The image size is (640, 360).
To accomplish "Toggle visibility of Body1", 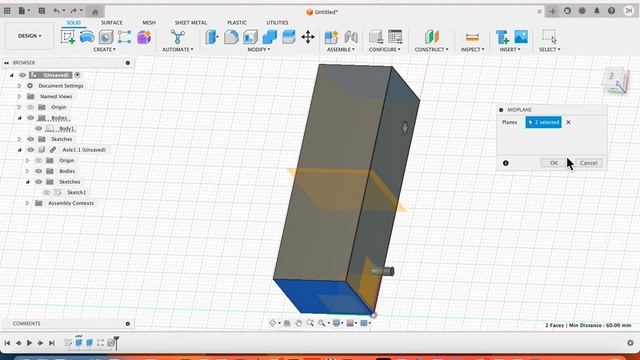I will tap(39, 129).
